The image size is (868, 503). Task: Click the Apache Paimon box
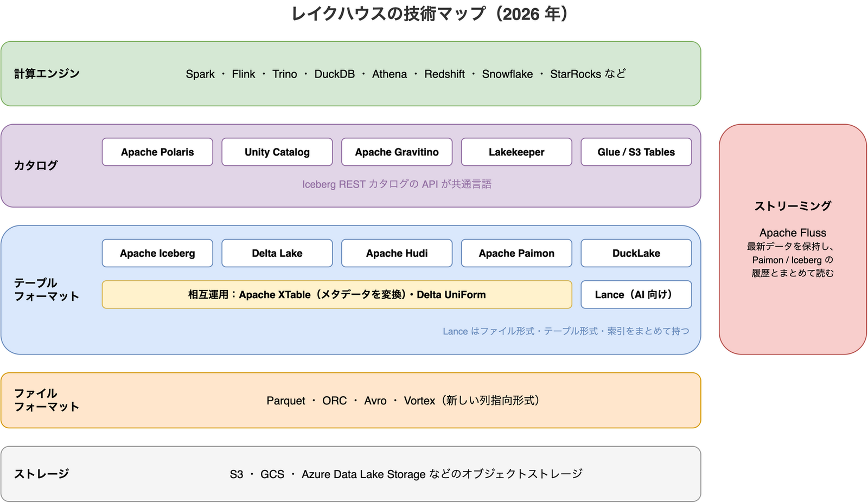tap(516, 253)
